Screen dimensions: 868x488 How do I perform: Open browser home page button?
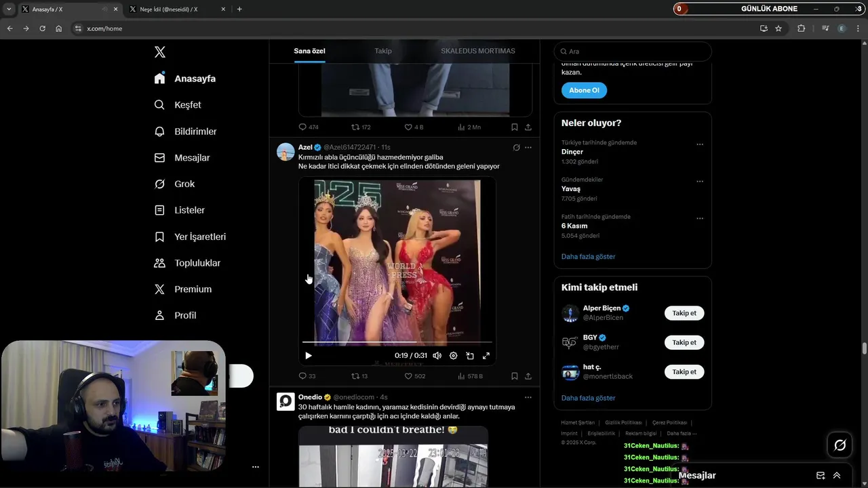pos(58,28)
